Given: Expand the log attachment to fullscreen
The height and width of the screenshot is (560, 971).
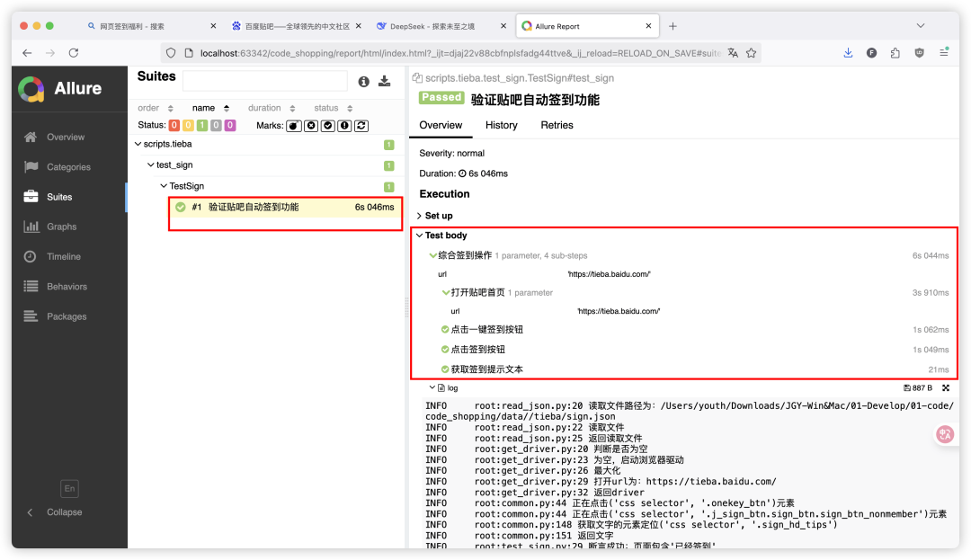Looking at the screenshot, I should pyautogui.click(x=946, y=388).
